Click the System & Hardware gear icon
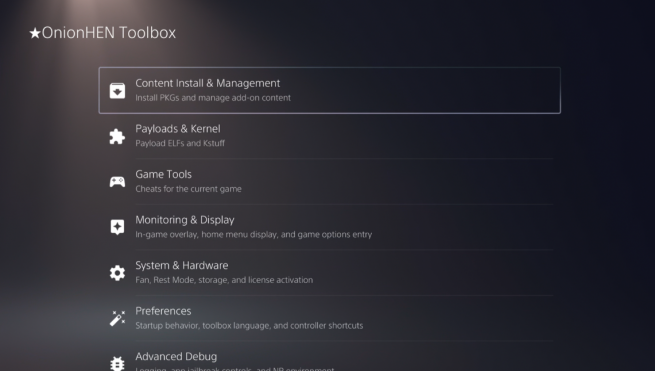655x371 pixels. 117,273
